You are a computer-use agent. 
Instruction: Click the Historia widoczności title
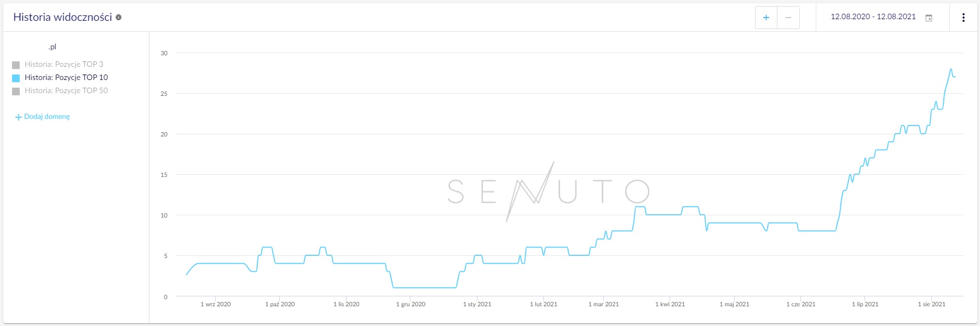point(62,17)
